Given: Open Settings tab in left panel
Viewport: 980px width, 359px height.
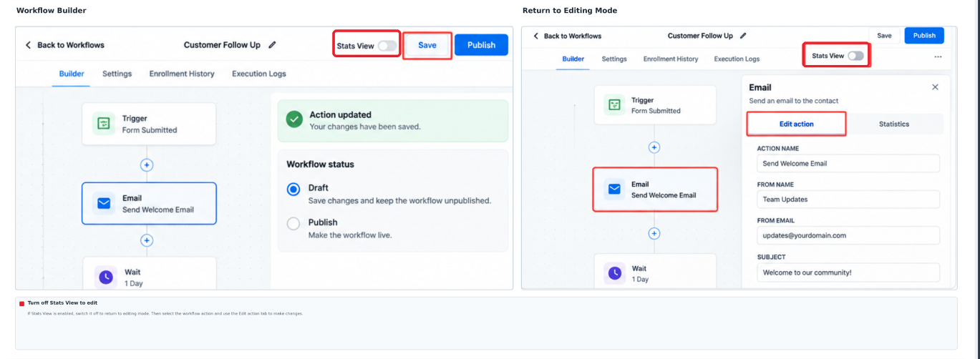Looking at the screenshot, I should [117, 74].
